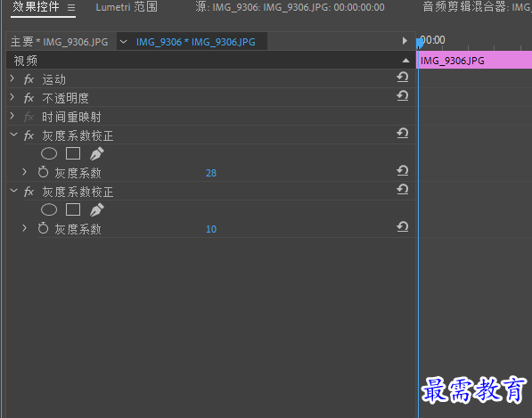
Task: Open the 源: IMG_9306 source monitor tab
Action: [291, 7]
